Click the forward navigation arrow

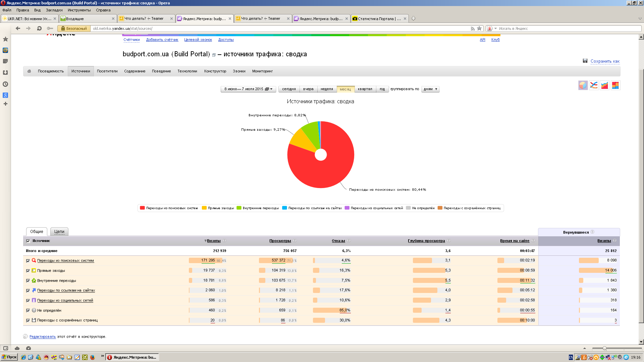[x=29, y=28]
